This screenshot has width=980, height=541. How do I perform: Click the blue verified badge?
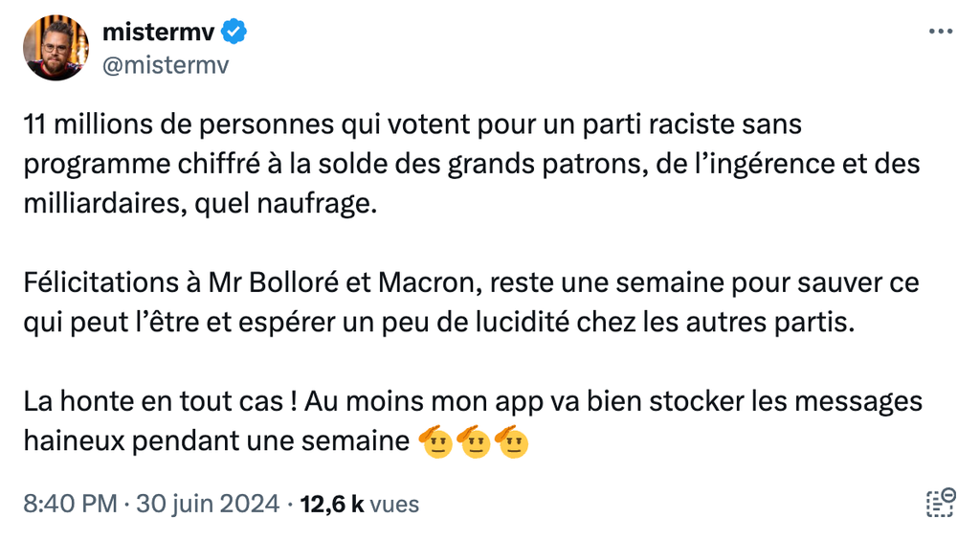tap(235, 33)
